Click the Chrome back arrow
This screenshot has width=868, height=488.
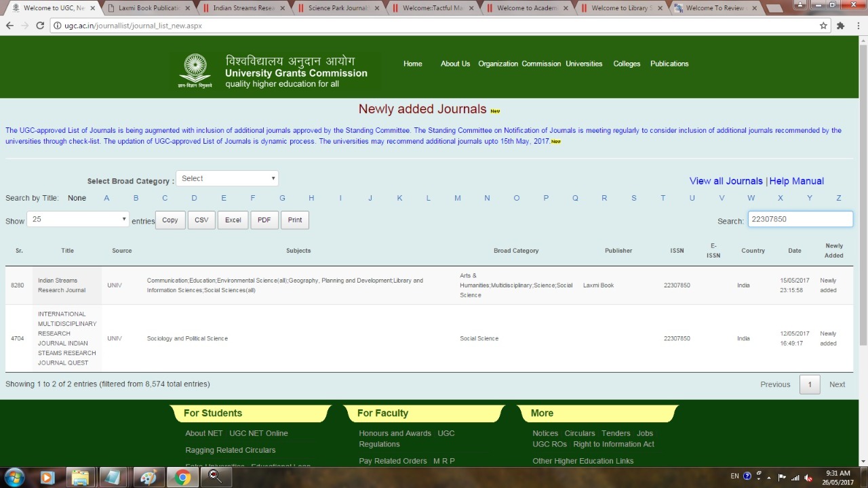point(9,26)
